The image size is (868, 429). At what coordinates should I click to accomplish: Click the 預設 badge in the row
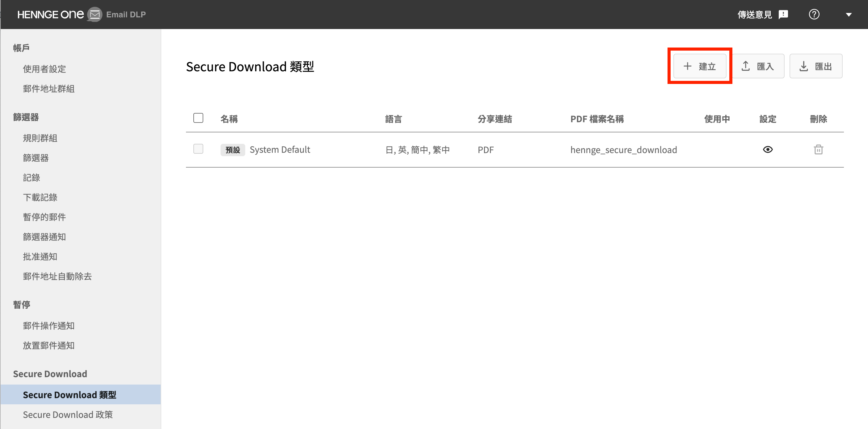[233, 150]
